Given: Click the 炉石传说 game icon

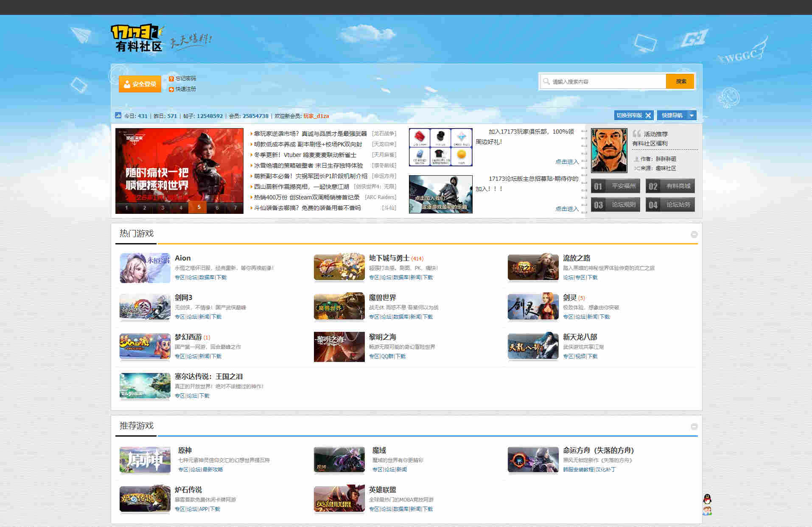Looking at the screenshot, I should 145,499.
